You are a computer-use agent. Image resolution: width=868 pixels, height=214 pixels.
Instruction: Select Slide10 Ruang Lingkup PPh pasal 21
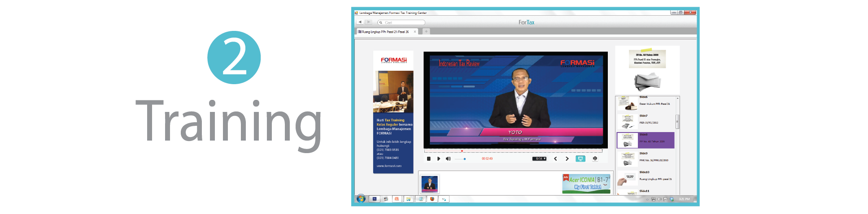(x=646, y=178)
